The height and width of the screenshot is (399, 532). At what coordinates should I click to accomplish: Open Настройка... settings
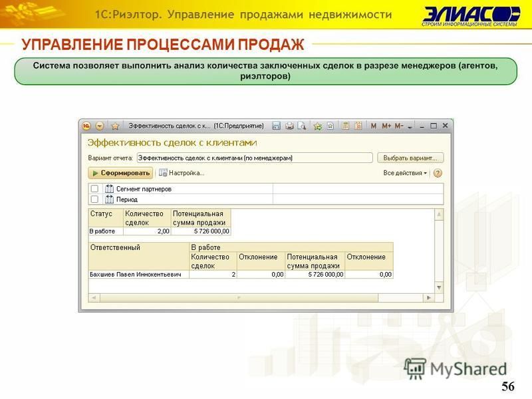tap(182, 173)
